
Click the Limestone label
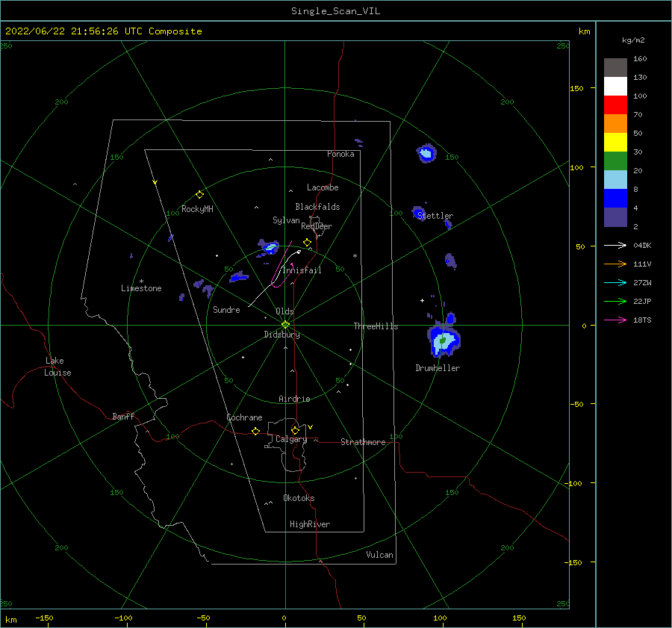coord(141,288)
